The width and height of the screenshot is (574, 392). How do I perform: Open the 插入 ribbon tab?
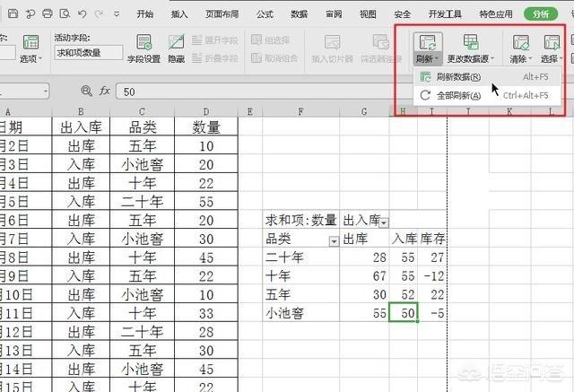pos(179,14)
